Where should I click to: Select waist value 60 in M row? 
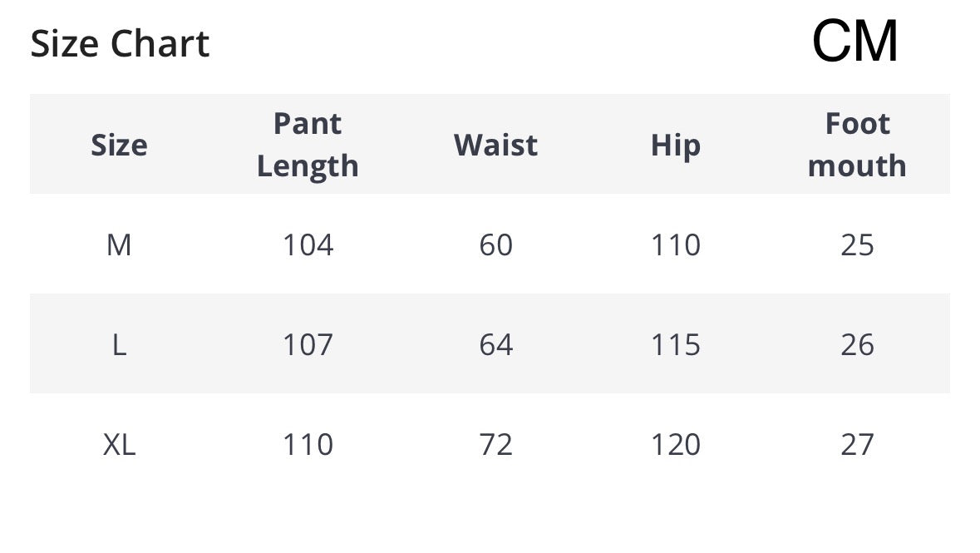[495, 244]
